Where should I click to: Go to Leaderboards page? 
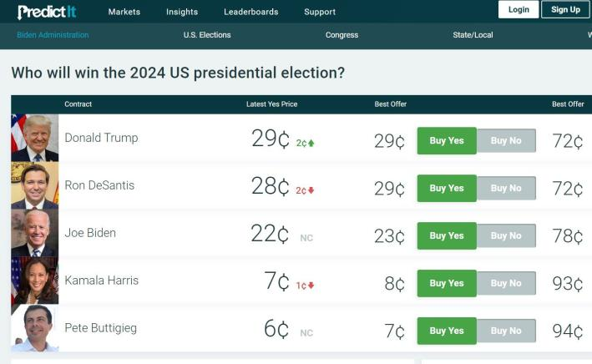click(x=250, y=12)
